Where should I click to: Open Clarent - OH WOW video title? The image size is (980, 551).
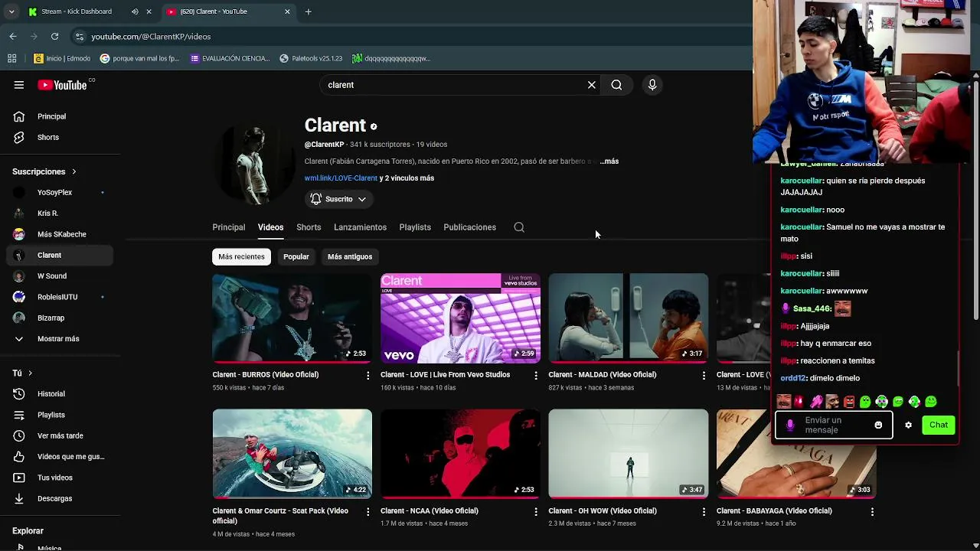click(x=603, y=511)
